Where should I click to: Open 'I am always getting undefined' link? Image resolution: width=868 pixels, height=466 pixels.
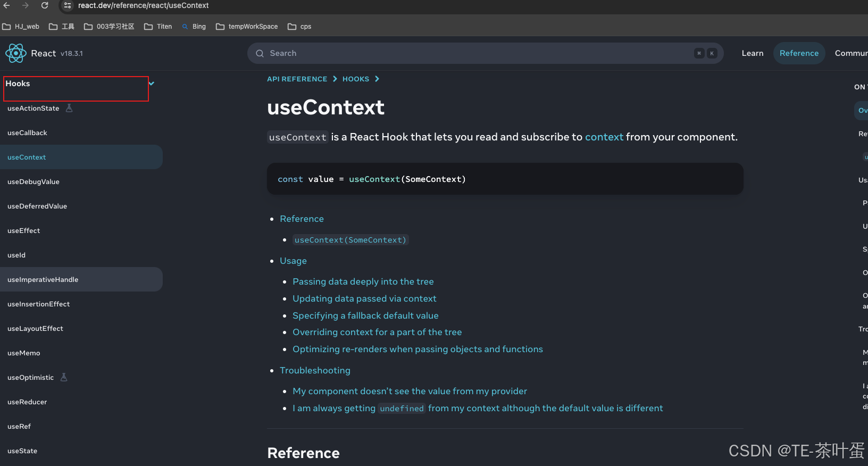click(x=478, y=408)
